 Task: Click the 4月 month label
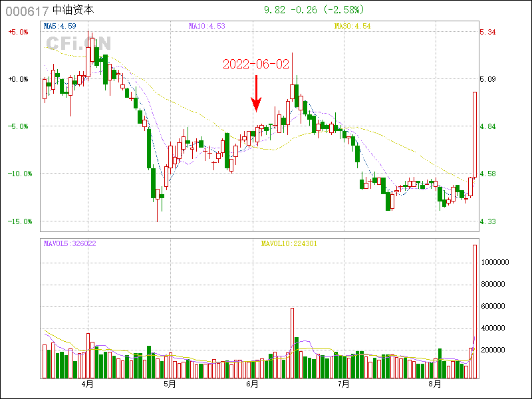(x=88, y=384)
